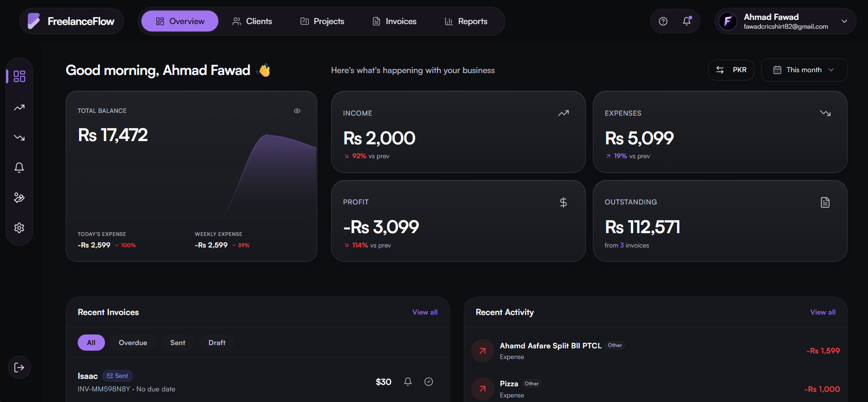
Task: Open the notifications bell in top bar
Action: tap(687, 21)
